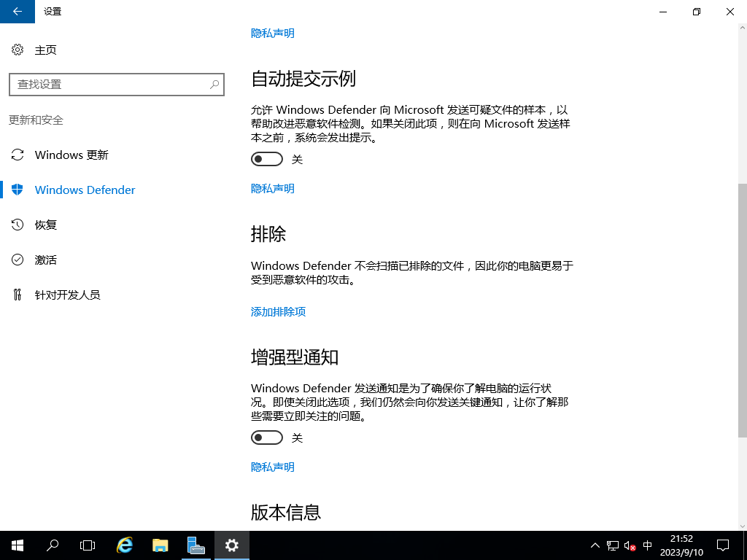The height and width of the screenshot is (560, 747).
Task: Click the 查找设置 search field
Action: click(116, 85)
